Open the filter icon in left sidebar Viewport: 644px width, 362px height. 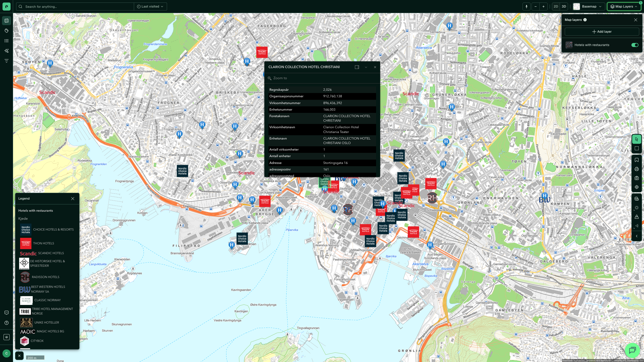[x=7, y=61]
